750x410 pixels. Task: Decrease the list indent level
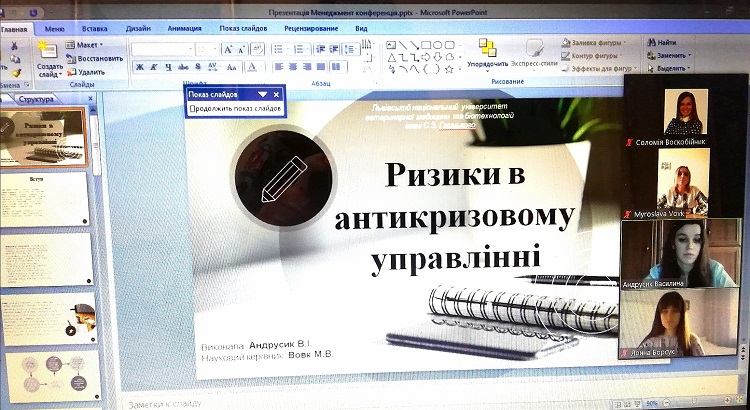pos(320,49)
